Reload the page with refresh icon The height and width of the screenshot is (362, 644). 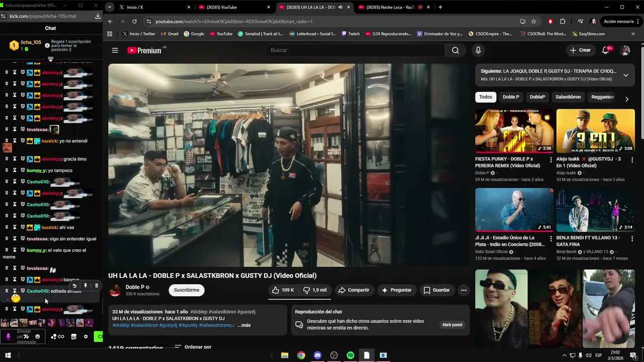coord(134,22)
